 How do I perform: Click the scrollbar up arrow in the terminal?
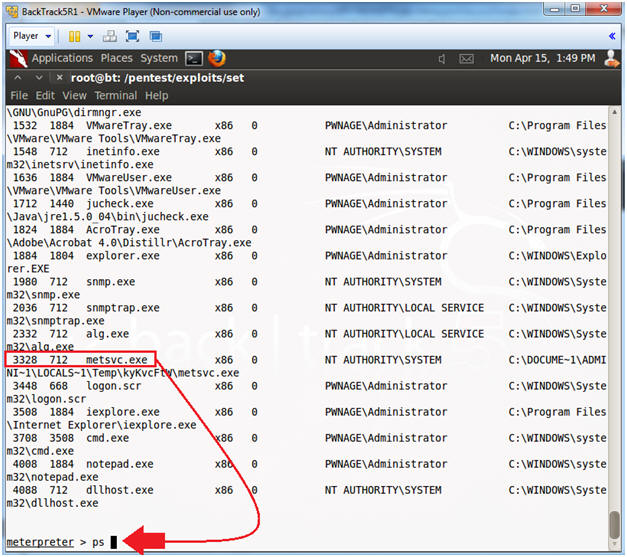click(x=615, y=112)
